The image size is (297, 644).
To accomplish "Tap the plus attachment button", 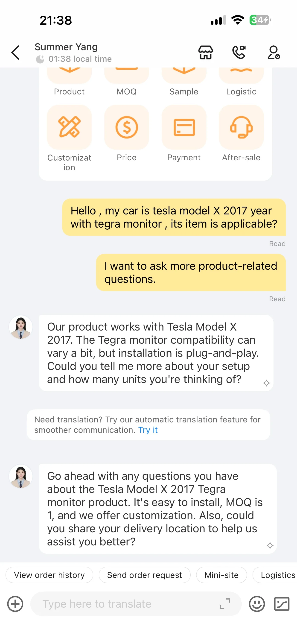I will [x=15, y=604].
